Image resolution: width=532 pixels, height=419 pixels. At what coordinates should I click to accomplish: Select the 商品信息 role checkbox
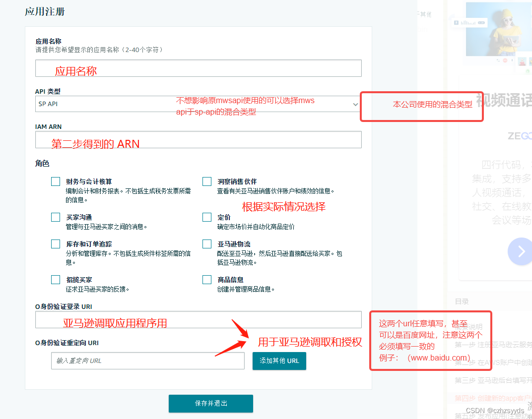coord(206,279)
